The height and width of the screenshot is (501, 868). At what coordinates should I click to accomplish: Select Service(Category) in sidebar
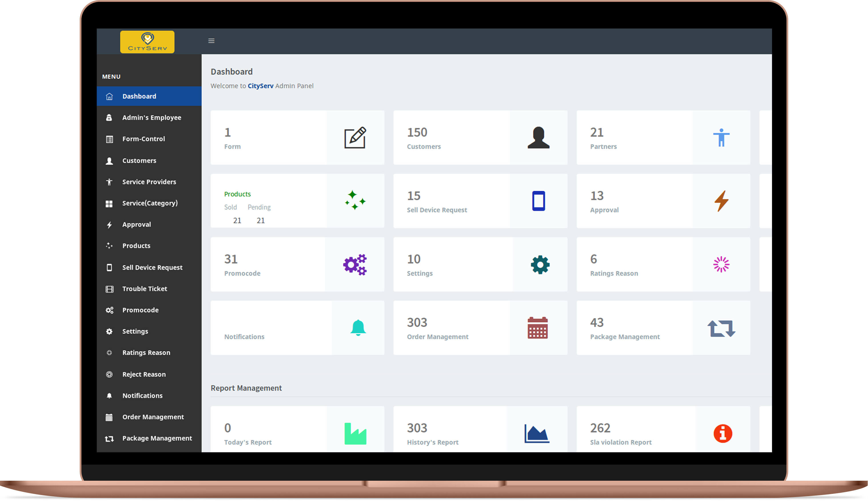coord(149,203)
